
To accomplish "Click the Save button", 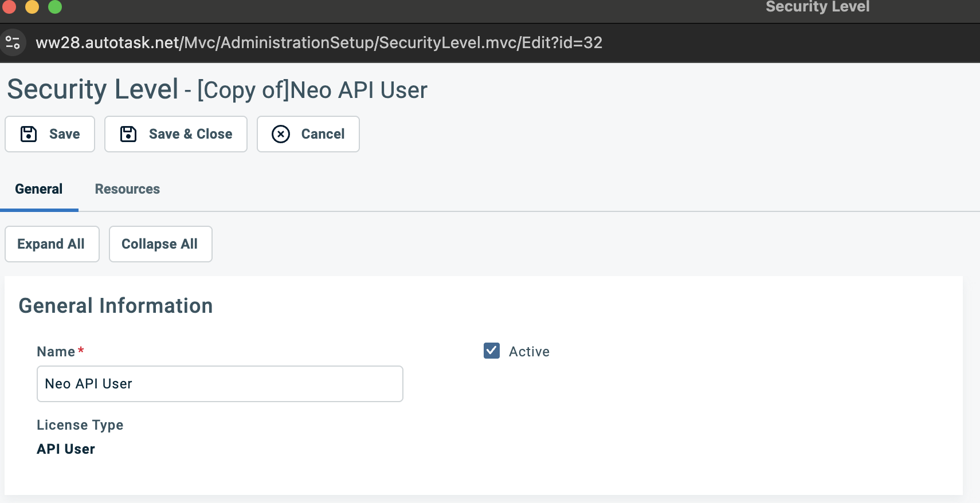I will pos(50,134).
